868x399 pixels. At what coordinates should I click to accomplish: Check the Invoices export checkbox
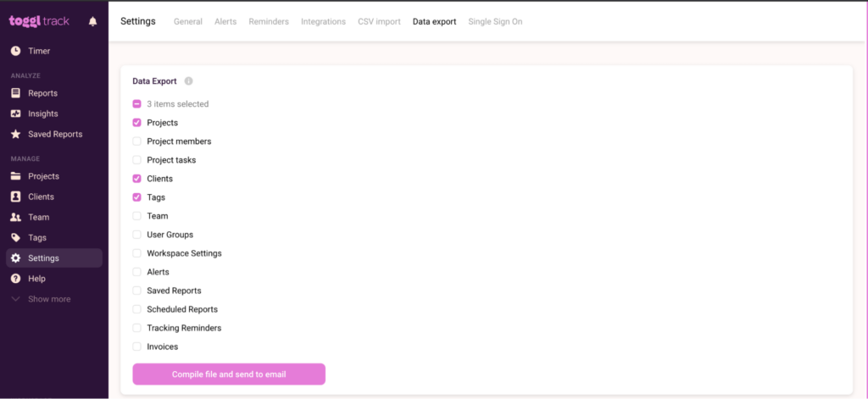137,346
